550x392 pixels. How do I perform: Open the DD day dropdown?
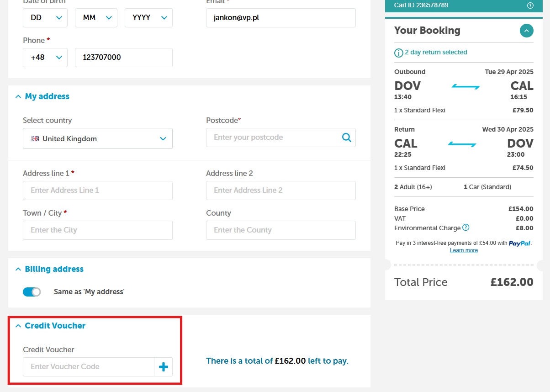point(45,18)
